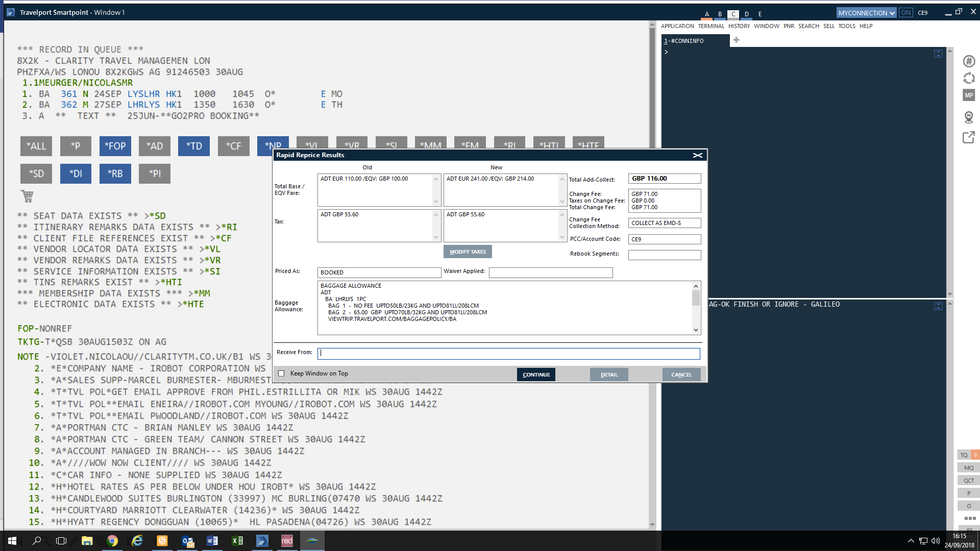Switch to work area A tab
Image resolution: width=980 pixels, height=551 pixels.
coord(707,14)
